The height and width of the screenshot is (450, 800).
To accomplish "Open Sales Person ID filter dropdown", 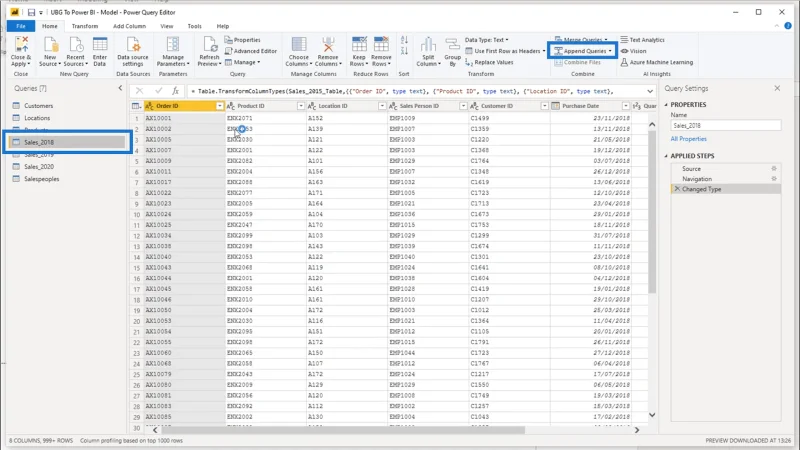I will tap(463, 106).
